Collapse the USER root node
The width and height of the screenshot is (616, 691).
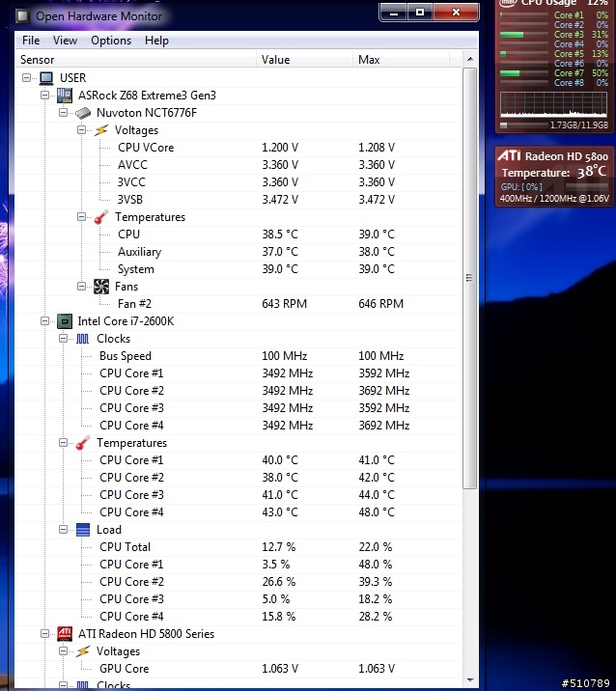tap(26, 78)
